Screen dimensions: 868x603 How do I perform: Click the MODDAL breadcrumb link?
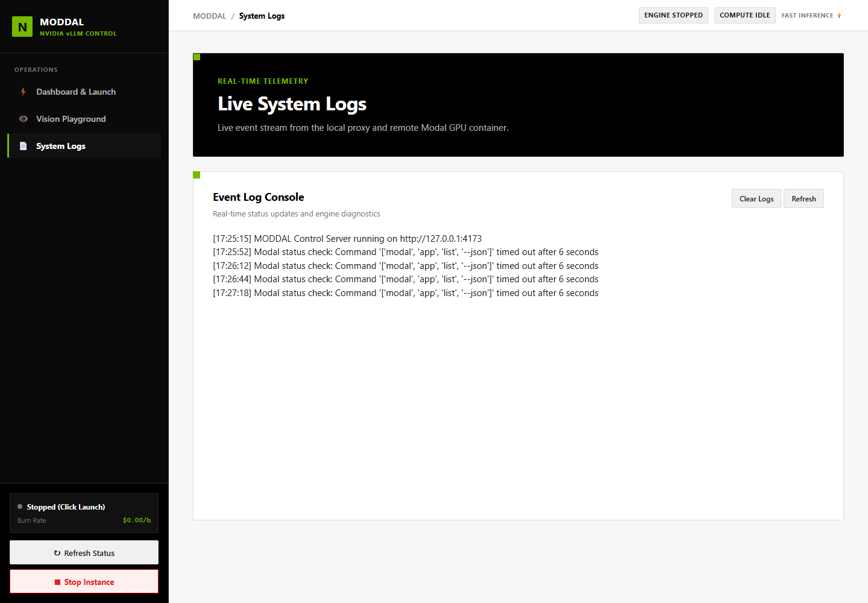click(210, 16)
